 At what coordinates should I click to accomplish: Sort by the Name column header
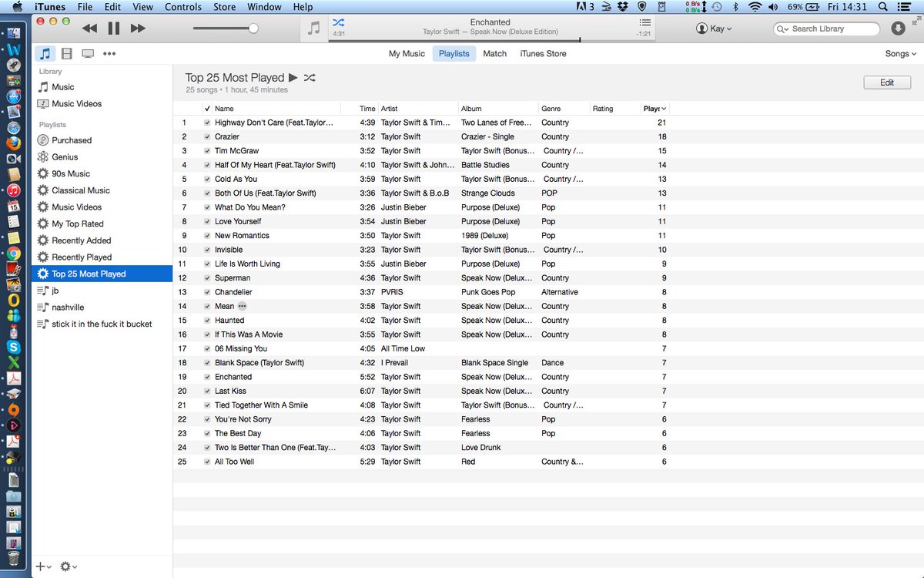click(x=276, y=109)
